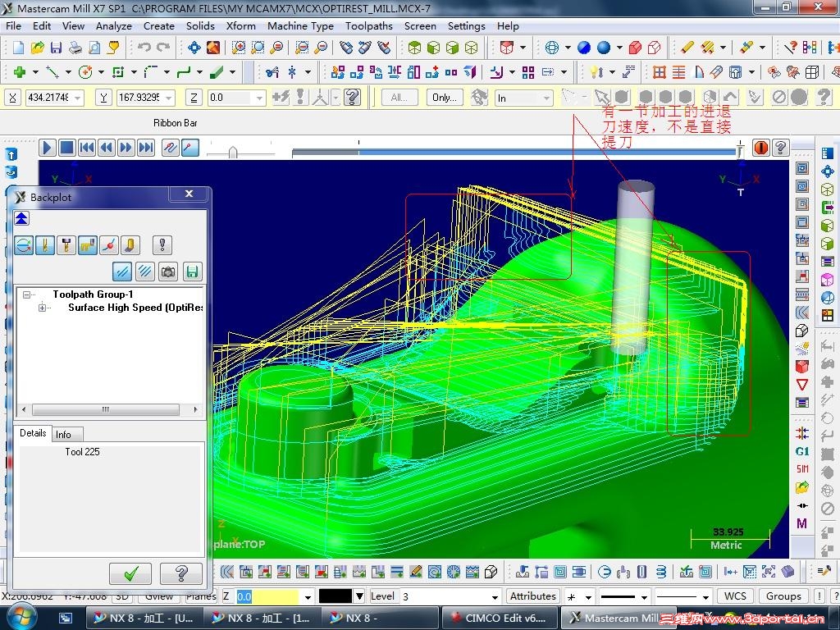Toggle Trace mode button in playback bar
The height and width of the screenshot is (630, 840).
click(x=171, y=148)
